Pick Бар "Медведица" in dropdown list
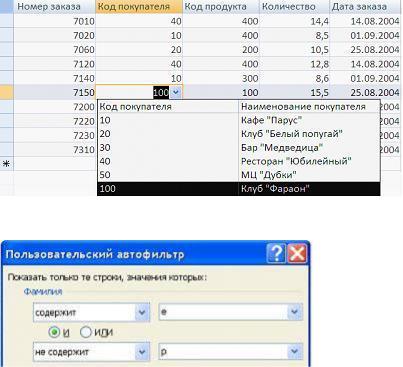The height and width of the screenshot is (367, 403). pyautogui.click(x=239, y=147)
